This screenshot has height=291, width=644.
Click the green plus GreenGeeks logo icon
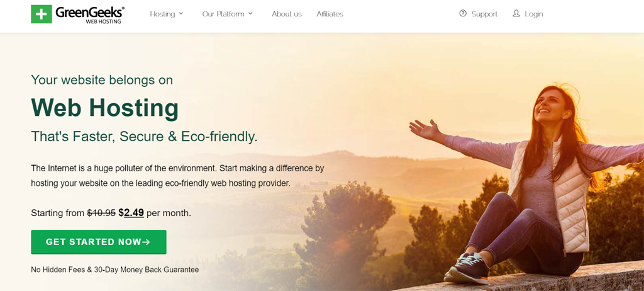point(42,14)
